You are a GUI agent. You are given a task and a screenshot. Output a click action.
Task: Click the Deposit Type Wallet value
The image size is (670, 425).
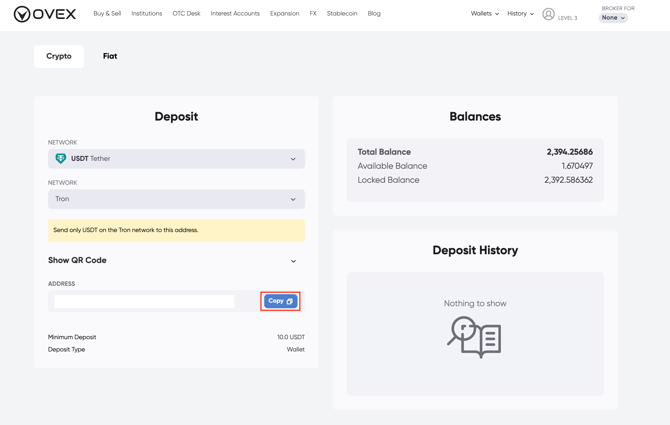(x=296, y=349)
